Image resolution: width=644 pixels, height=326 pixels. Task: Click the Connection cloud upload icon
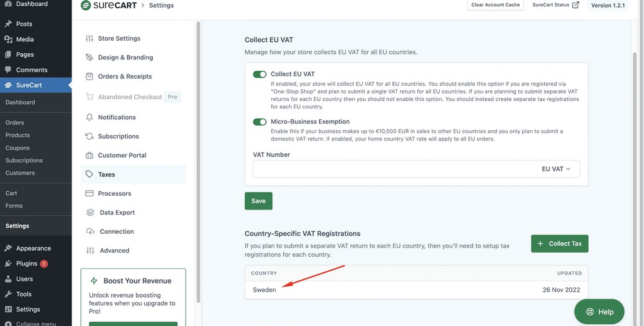coord(90,231)
